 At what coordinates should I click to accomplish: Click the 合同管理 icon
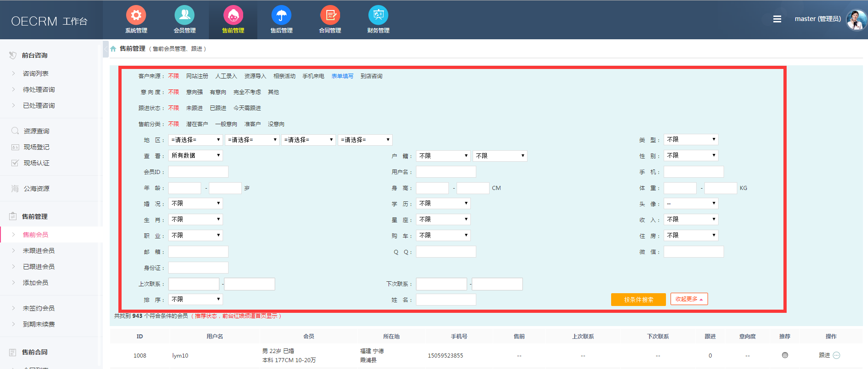pyautogui.click(x=330, y=16)
